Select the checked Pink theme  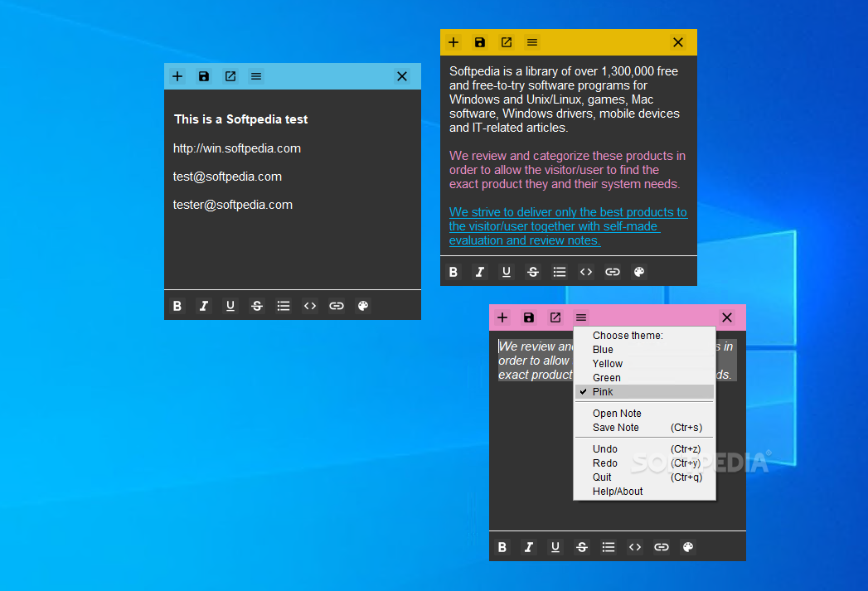[644, 392]
